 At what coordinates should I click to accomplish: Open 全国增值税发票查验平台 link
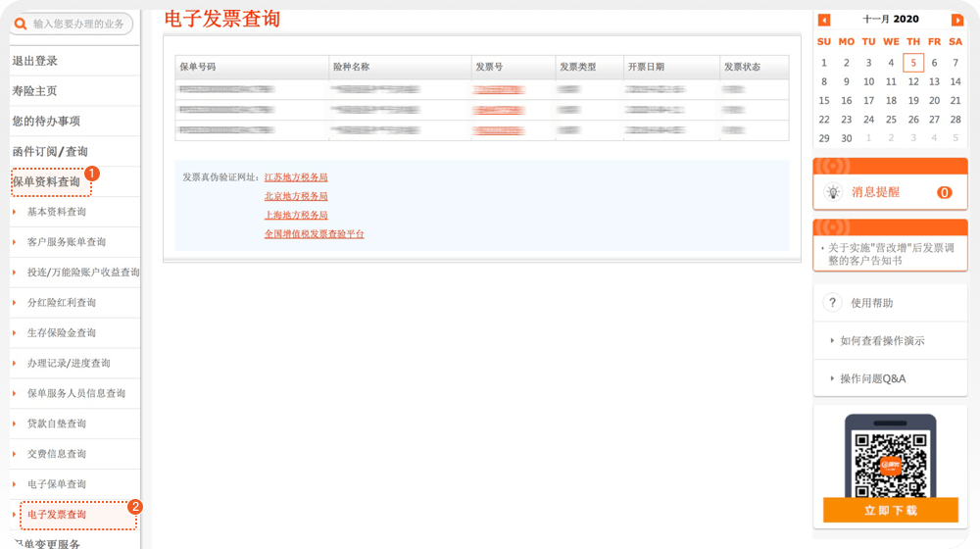tap(314, 234)
